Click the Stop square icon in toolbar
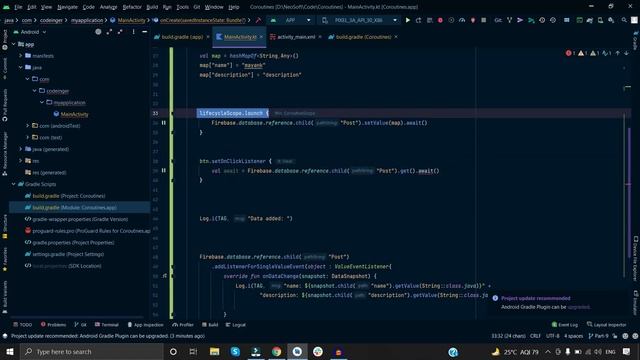Image resolution: width=640 pixels, height=360 pixels. [x=484, y=20]
